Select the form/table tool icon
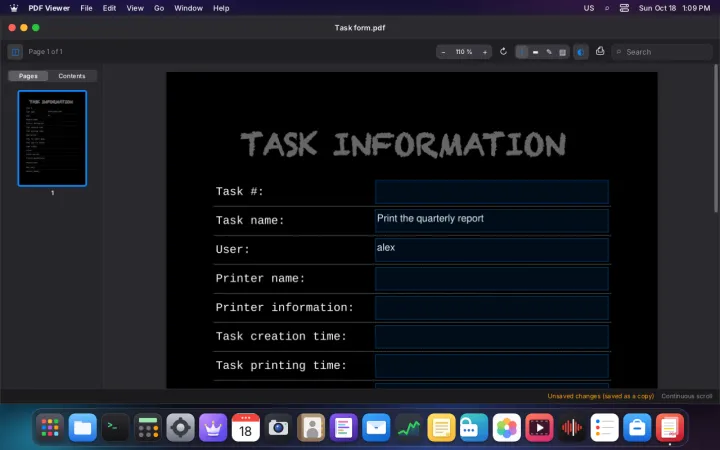 coord(562,52)
